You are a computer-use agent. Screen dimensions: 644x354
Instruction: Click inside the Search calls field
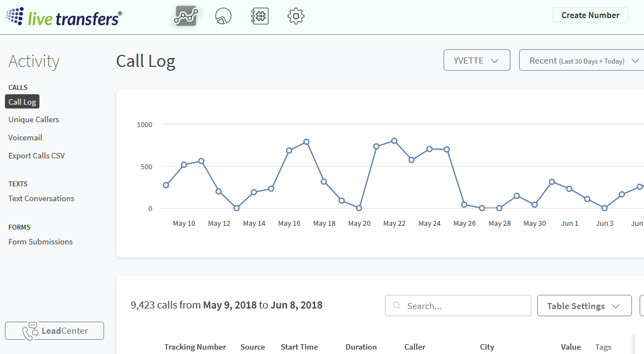[x=465, y=306]
